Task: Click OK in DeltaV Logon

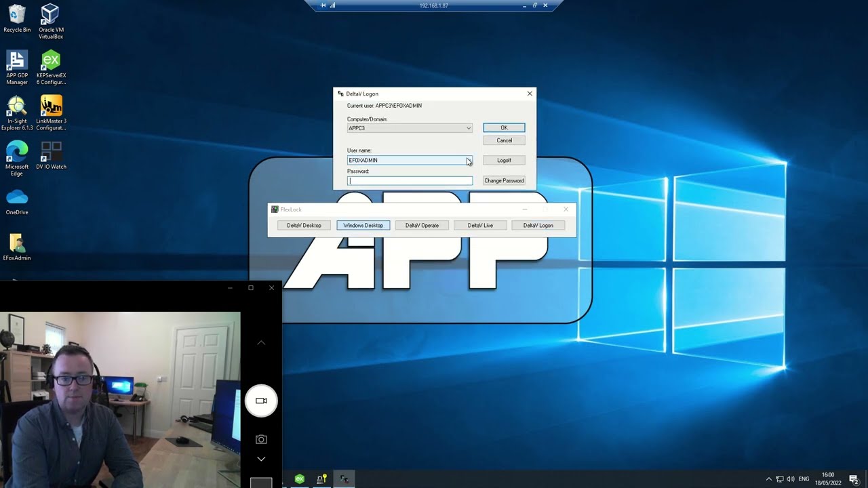Action: 504,127
